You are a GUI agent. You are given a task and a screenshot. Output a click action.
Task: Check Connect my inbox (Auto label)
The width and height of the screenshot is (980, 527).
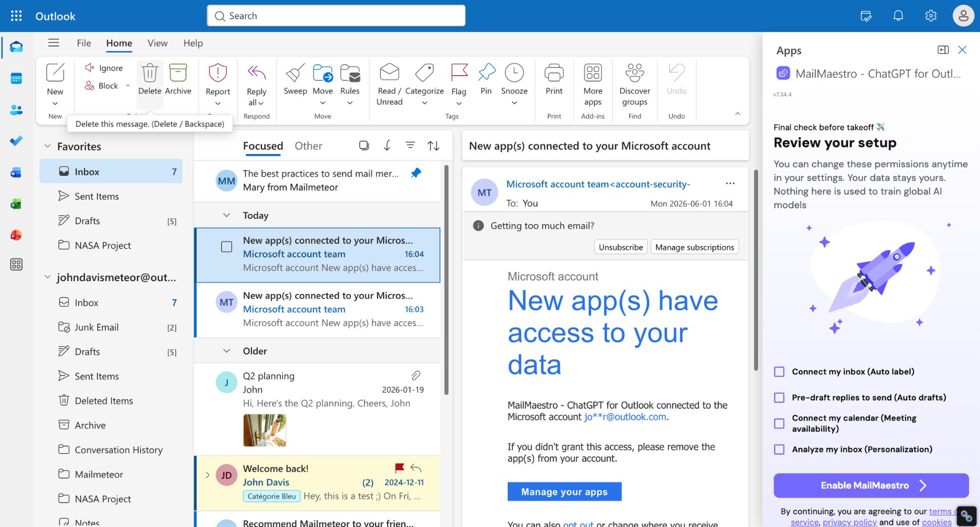coord(779,372)
